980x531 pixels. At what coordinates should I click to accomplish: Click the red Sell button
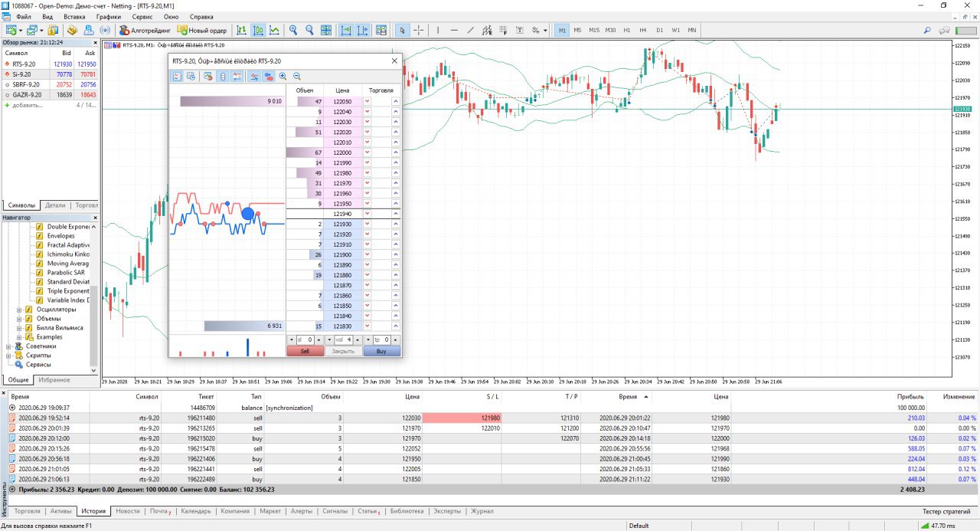305,351
